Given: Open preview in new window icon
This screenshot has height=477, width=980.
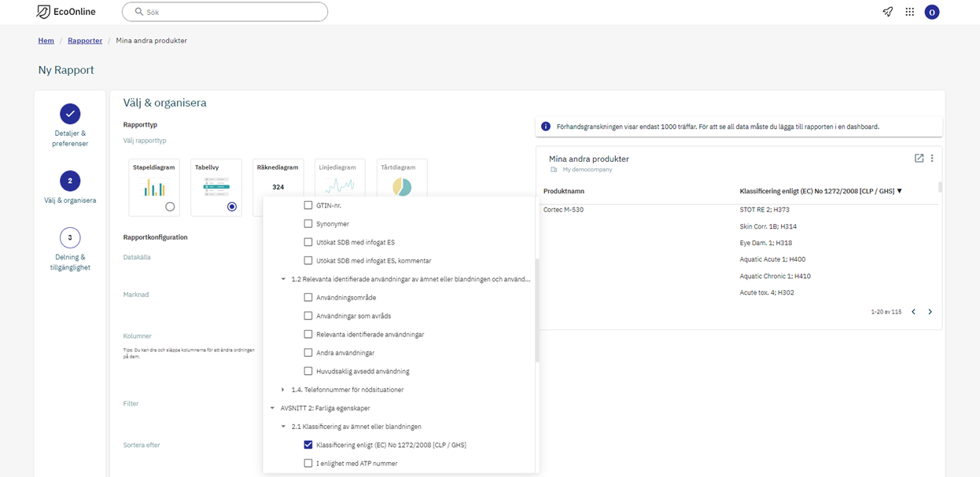Looking at the screenshot, I should [x=919, y=158].
